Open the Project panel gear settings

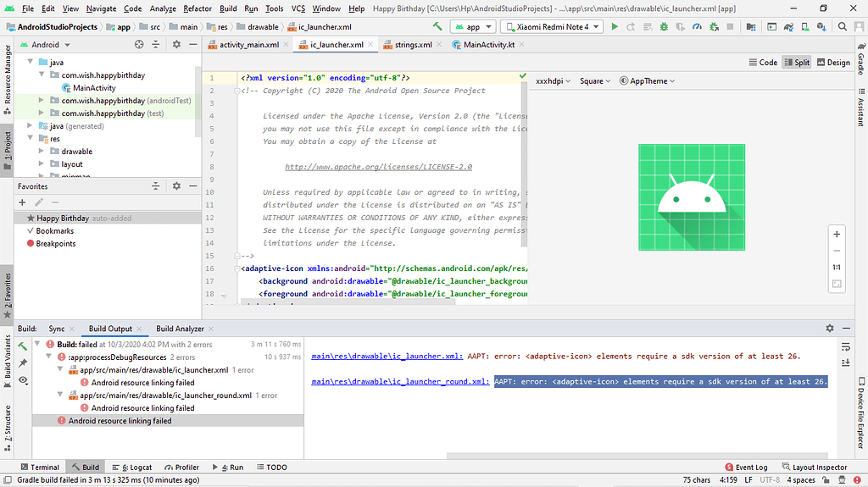point(175,45)
